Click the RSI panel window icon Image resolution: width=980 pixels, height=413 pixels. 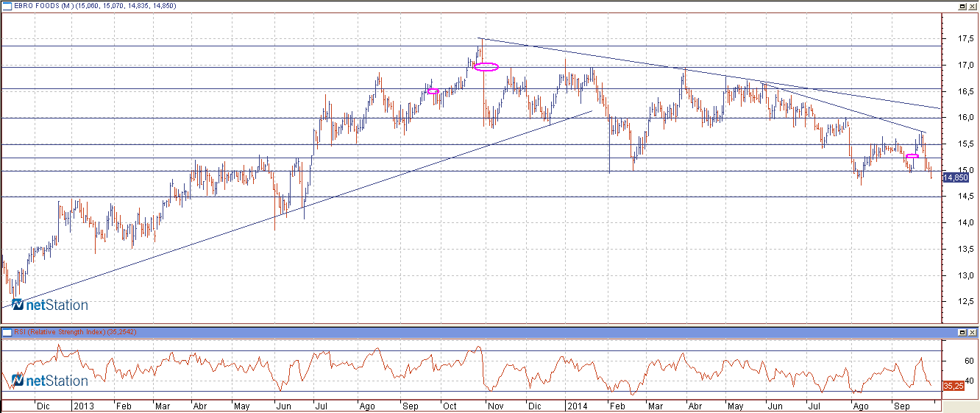pyautogui.click(x=7, y=333)
